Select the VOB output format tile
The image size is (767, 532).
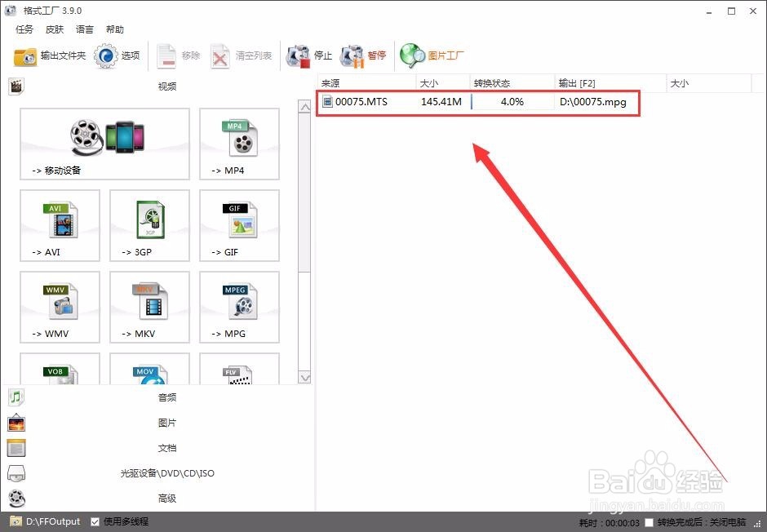tap(60, 369)
